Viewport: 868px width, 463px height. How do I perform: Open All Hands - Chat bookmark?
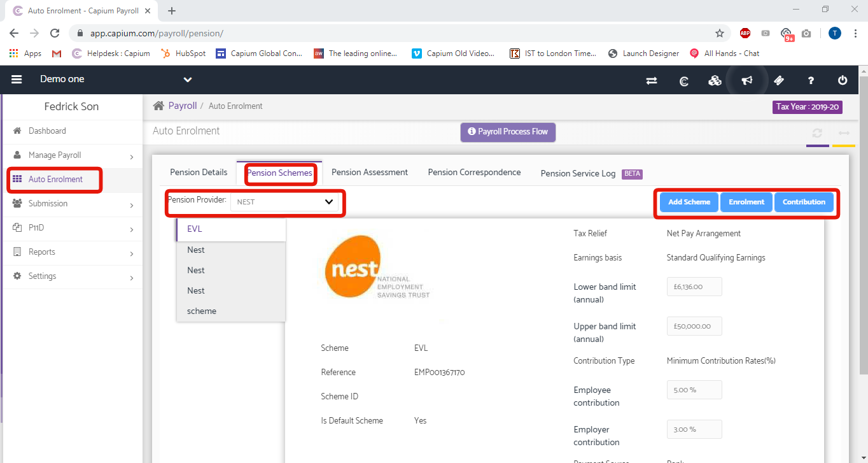point(725,53)
